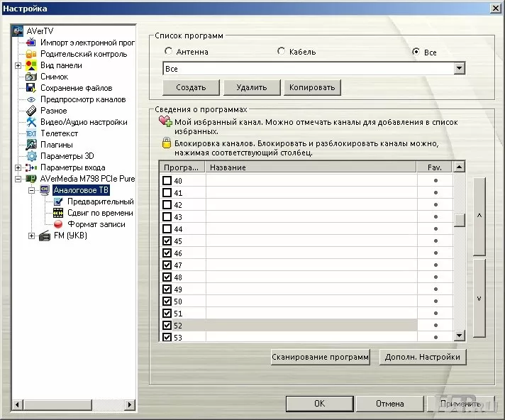The image size is (505, 420).
Task: Click the channel list scrollbar down arrow
Action: pos(459,336)
